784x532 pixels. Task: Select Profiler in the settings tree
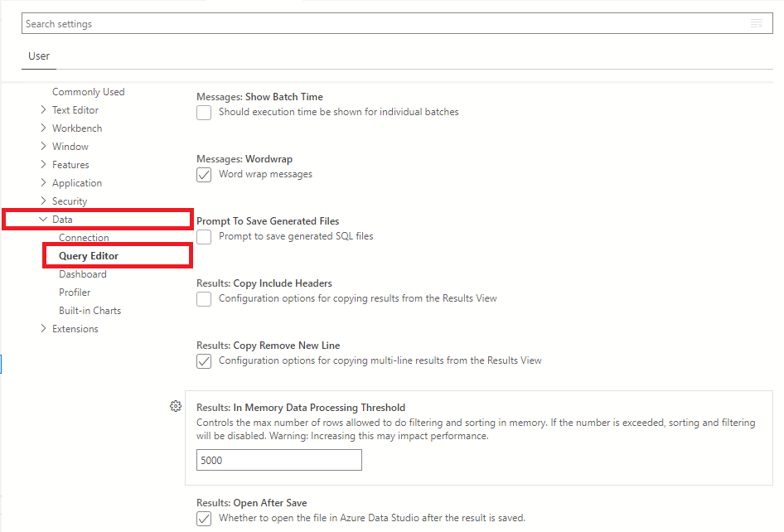click(x=75, y=293)
